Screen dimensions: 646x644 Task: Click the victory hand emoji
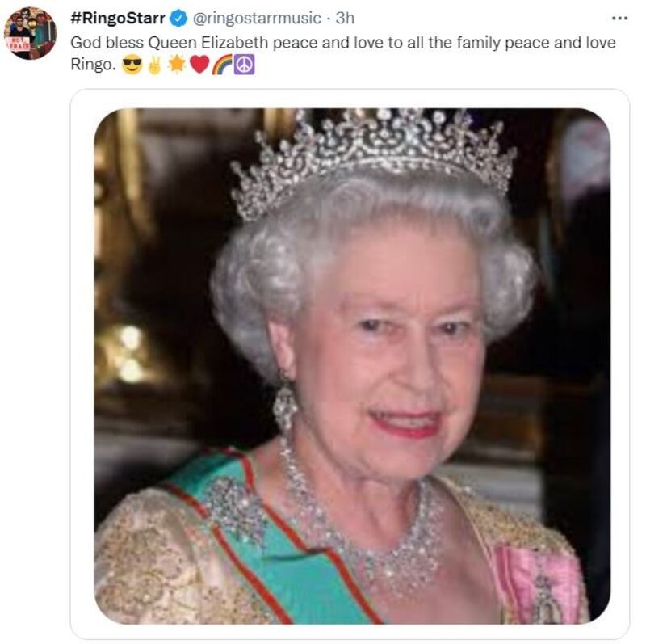(x=155, y=65)
